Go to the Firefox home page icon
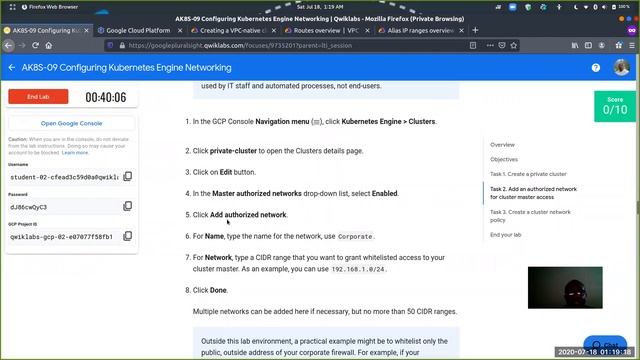 coord(49,46)
